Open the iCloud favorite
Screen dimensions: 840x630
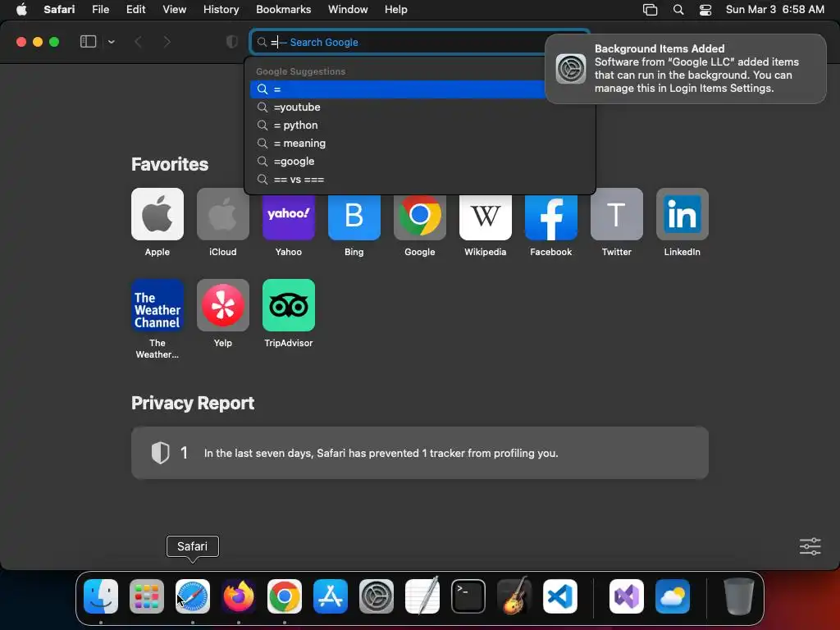pos(223,214)
